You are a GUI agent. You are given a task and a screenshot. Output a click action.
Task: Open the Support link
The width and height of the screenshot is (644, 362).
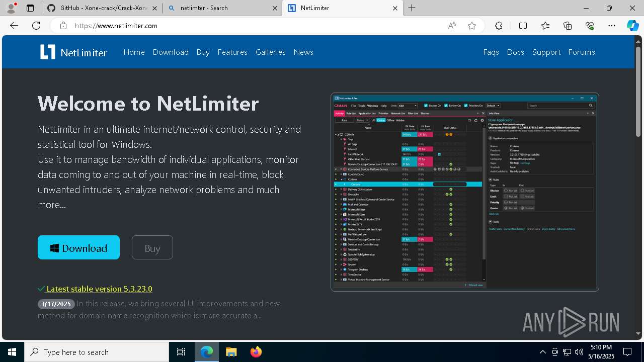[x=546, y=52]
